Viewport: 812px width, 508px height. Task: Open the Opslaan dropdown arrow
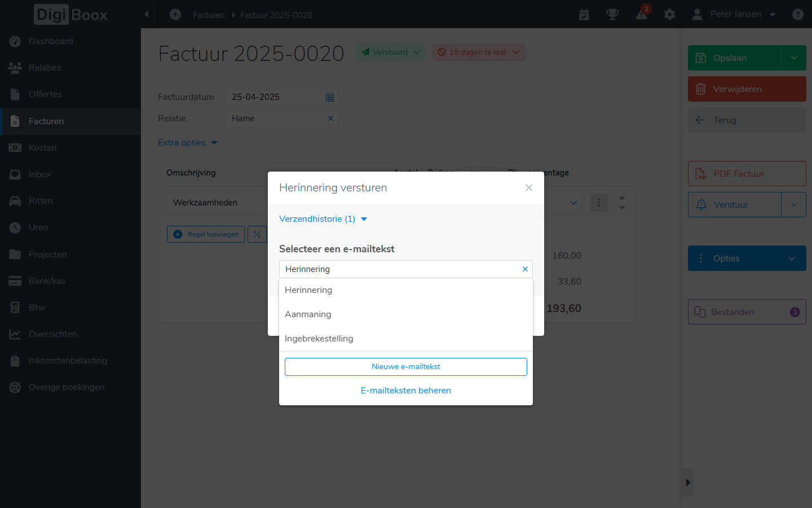pos(794,58)
